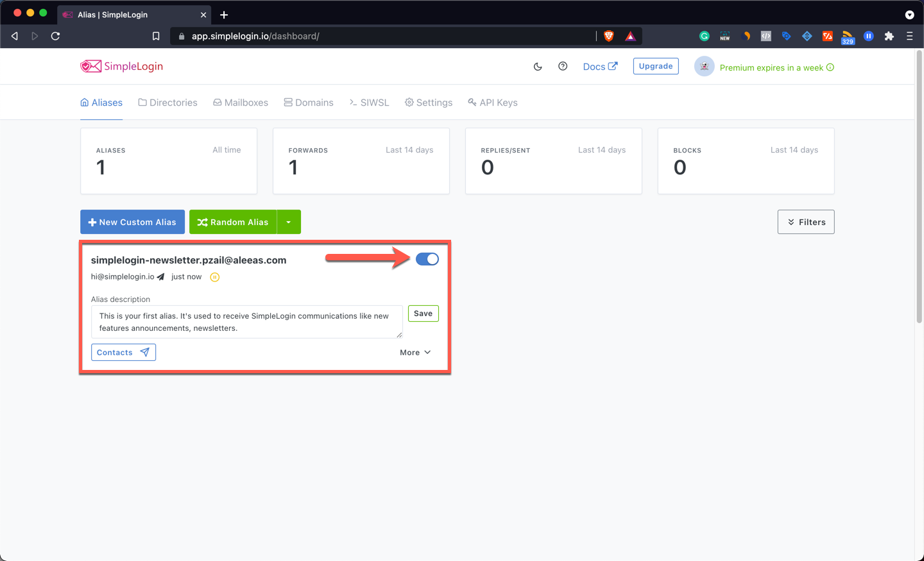
Task: Click the Upgrade button
Action: [x=656, y=66]
